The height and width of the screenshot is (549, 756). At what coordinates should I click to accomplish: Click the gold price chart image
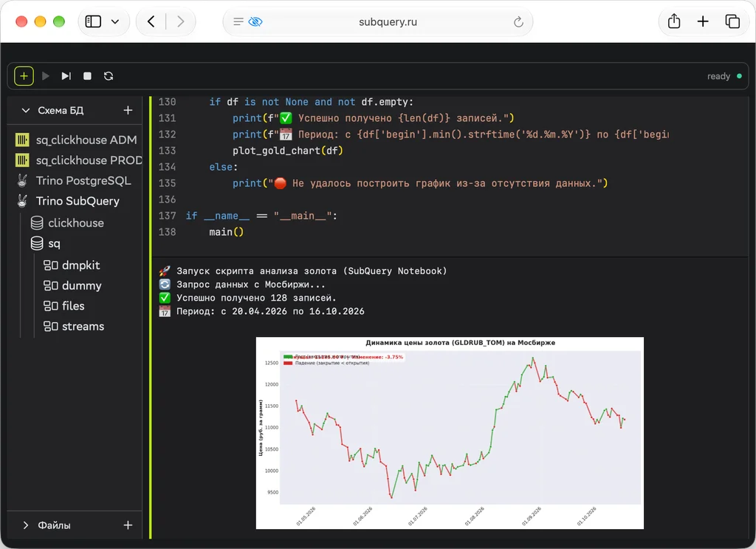[450, 433]
